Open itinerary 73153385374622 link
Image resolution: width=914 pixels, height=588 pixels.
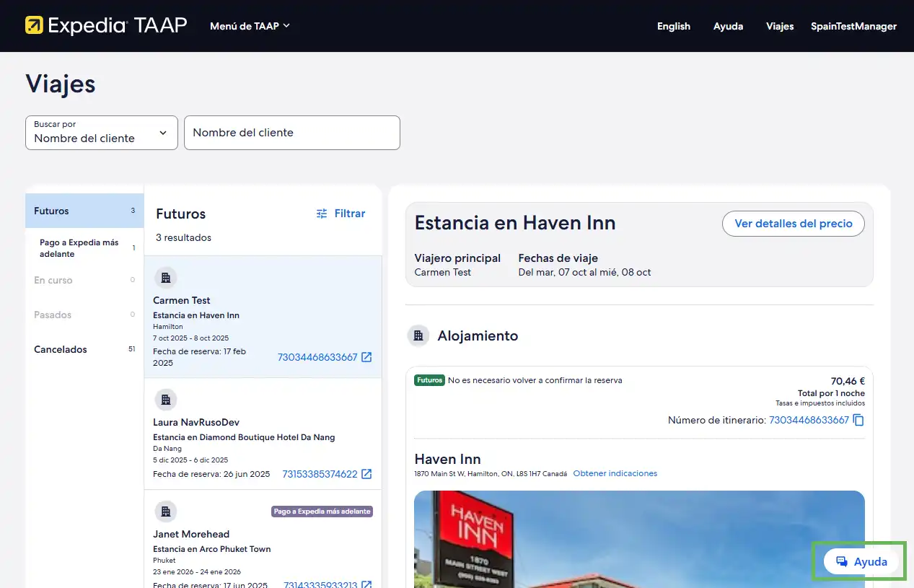pos(320,474)
